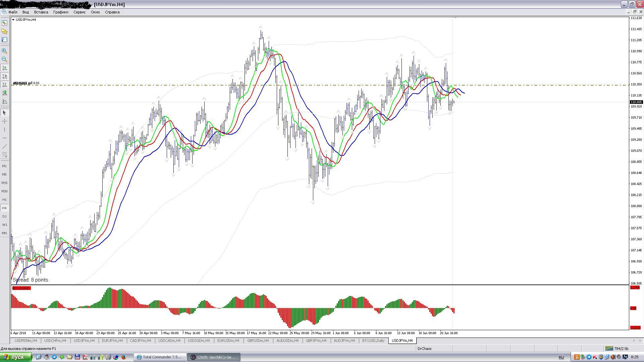Viewport: 644px width, 362px height.
Task: Switch timeframe to H1
Action: tap(4, 199)
